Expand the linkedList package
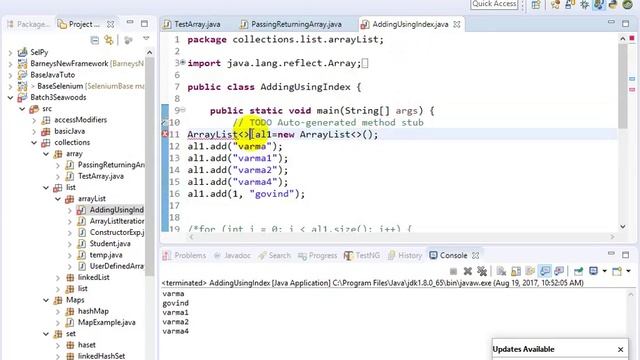This screenshot has height=360, width=640. [58, 278]
